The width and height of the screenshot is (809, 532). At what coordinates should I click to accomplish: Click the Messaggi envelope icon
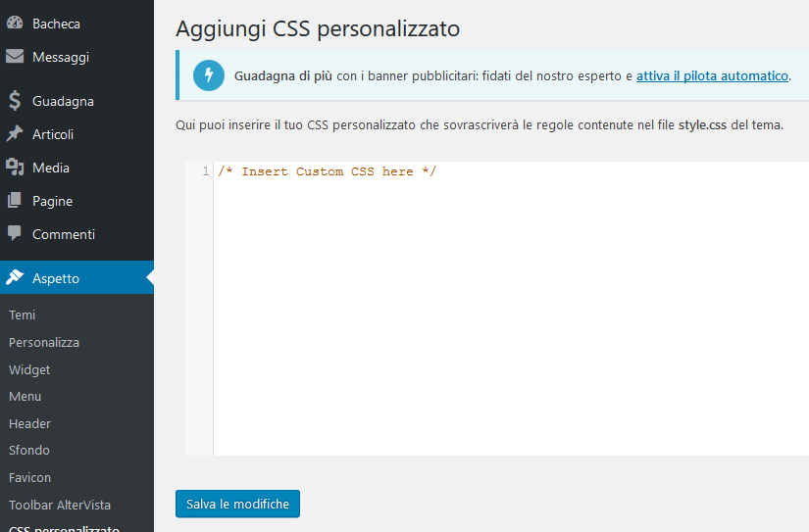[x=15, y=57]
